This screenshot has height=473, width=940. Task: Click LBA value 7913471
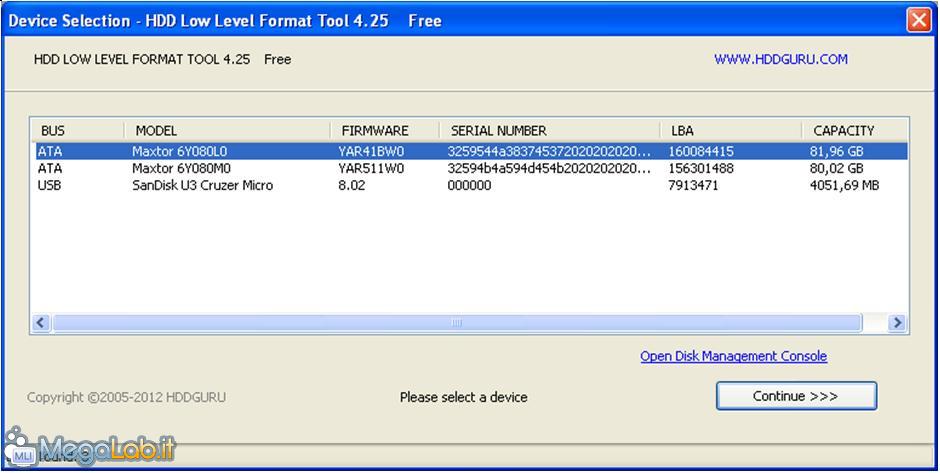pyautogui.click(x=693, y=185)
